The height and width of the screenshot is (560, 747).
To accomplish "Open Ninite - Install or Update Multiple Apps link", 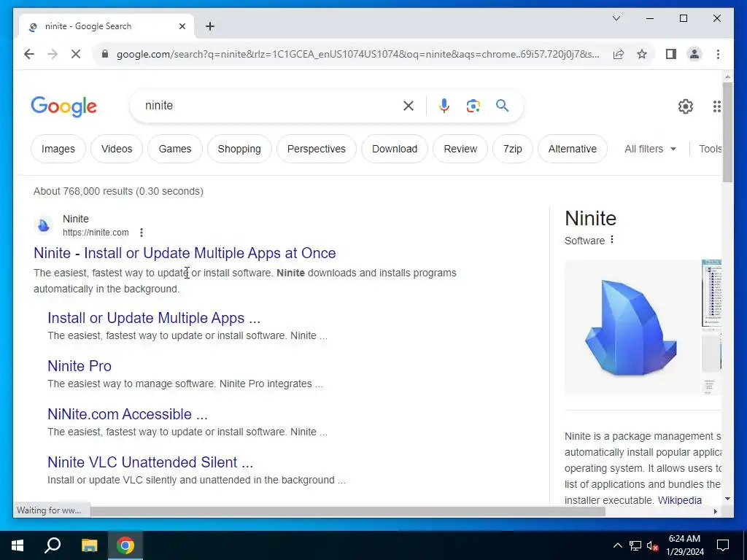I will [x=185, y=253].
